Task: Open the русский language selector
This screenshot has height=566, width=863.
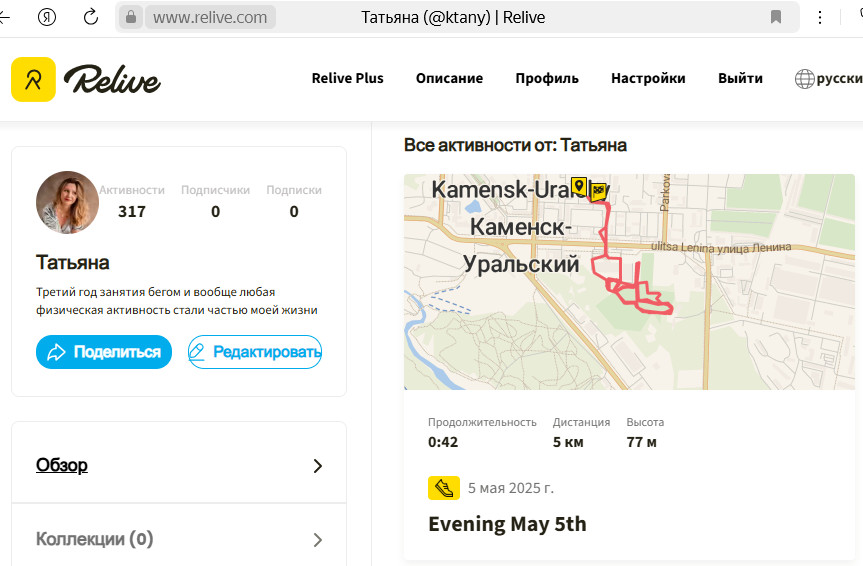Action: point(839,78)
